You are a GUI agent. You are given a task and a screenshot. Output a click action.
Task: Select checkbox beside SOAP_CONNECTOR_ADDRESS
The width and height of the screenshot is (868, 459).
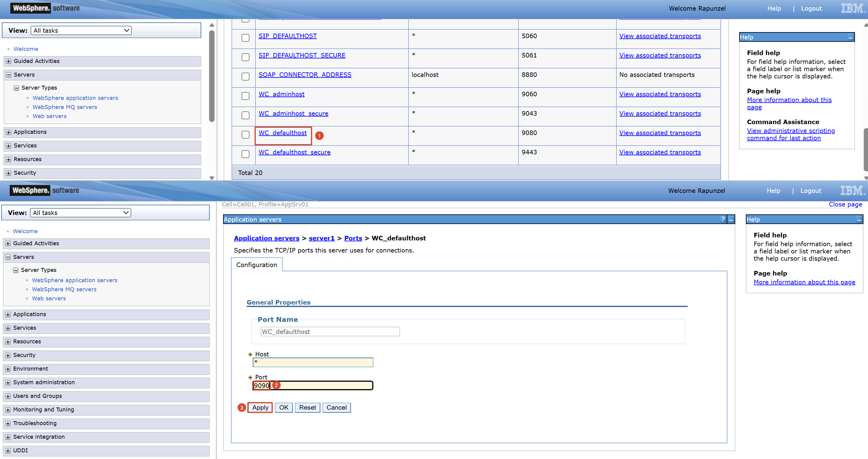[x=245, y=76]
